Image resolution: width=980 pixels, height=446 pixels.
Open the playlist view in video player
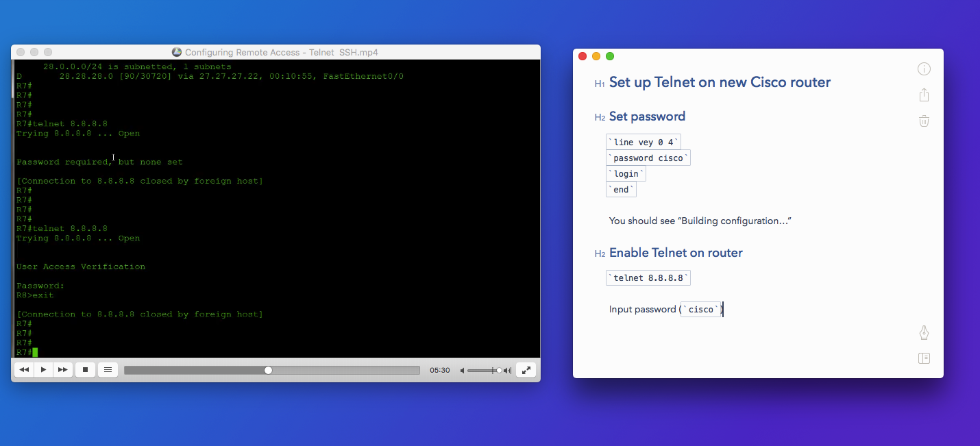click(x=108, y=370)
